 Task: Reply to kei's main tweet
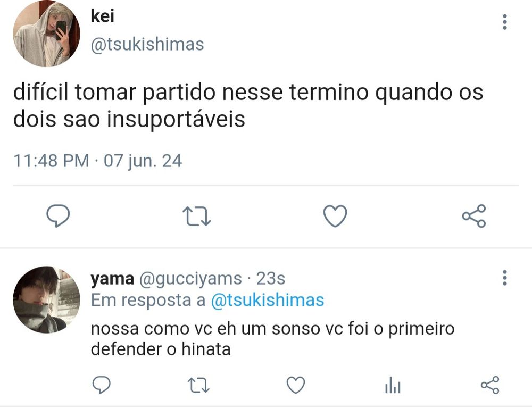58,215
